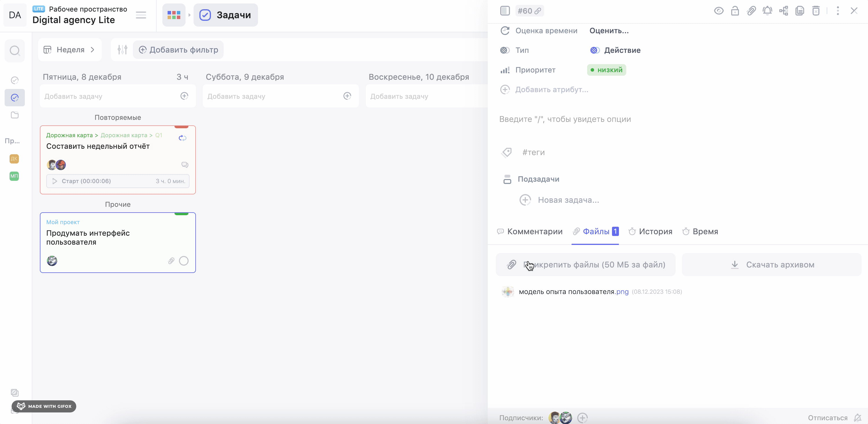The height and width of the screenshot is (424, 868).
Task: Switch to Комментарии tab
Action: (x=530, y=232)
